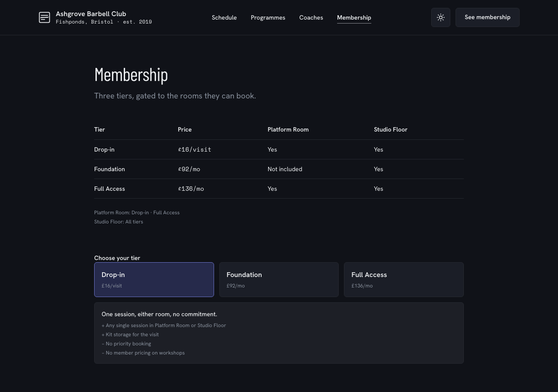Click the 'Studio Floor: All tiers' note

pos(119,222)
